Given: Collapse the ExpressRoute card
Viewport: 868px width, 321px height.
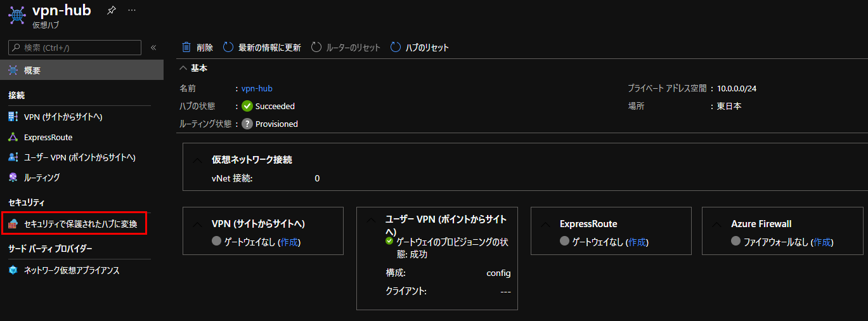Looking at the screenshot, I should click(x=545, y=224).
